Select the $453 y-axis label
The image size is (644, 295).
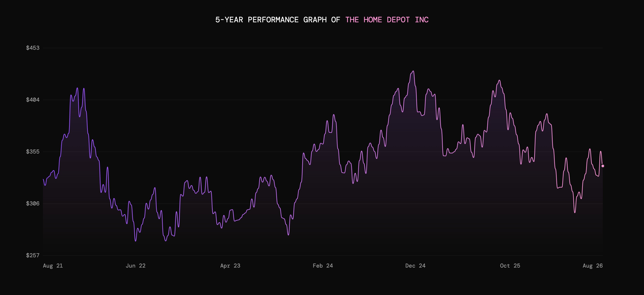(33, 48)
